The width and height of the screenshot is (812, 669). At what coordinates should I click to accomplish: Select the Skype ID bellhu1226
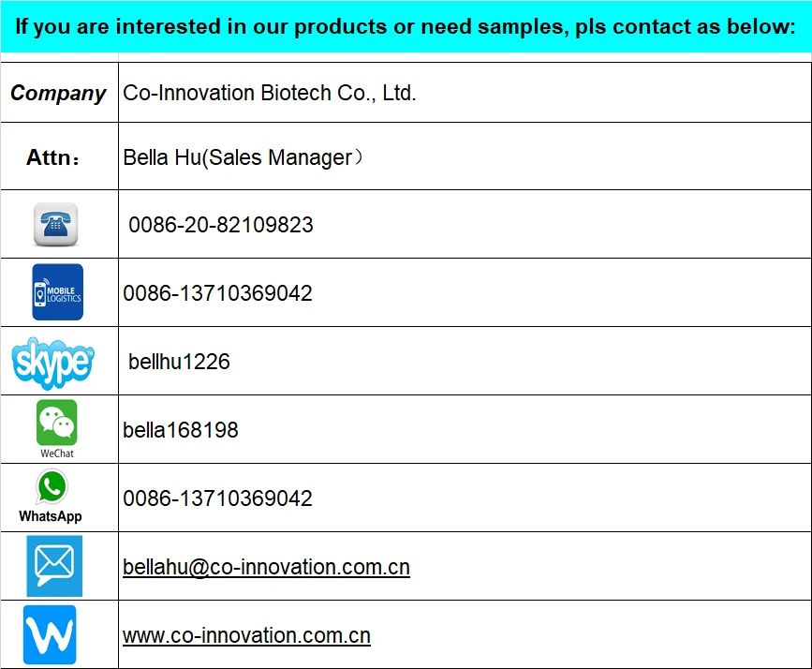click(x=179, y=362)
